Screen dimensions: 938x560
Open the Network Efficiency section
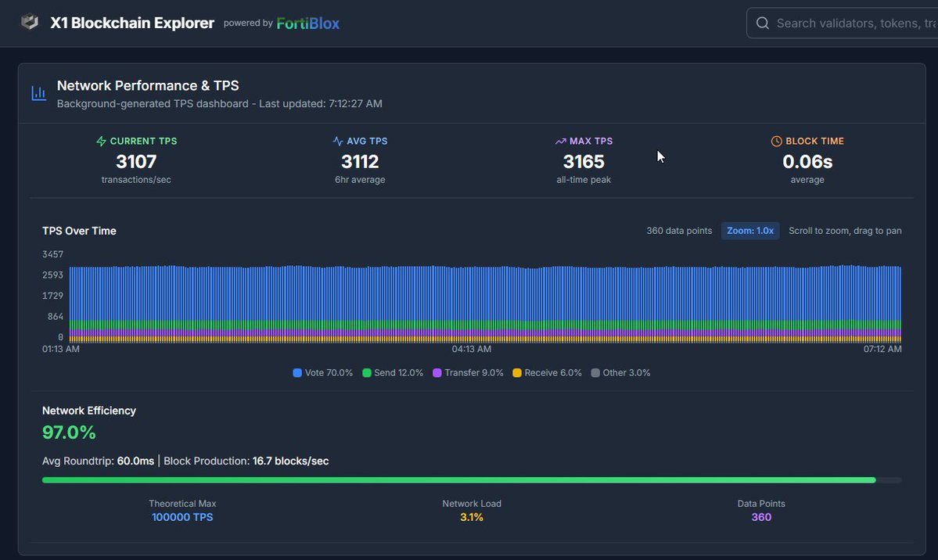pos(88,410)
